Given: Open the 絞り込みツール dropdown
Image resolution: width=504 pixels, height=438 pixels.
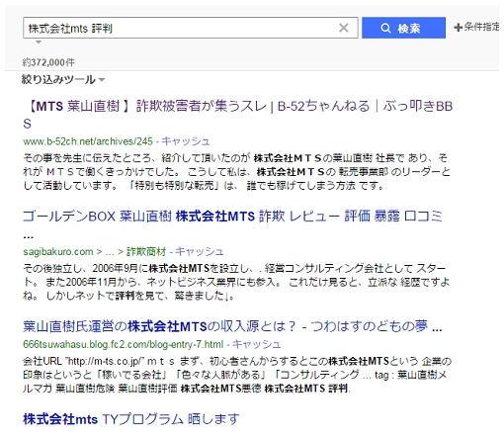Looking at the screenshot, I should 63,79.
